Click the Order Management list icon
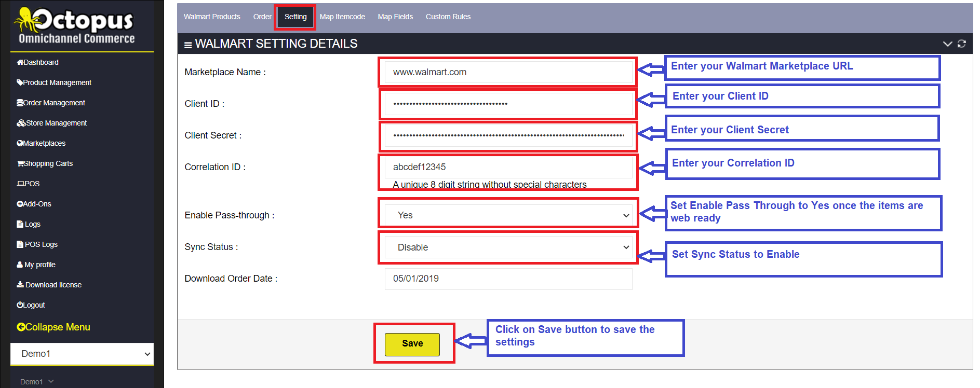Screen dimensions: 980x388 tap(20, 103)
